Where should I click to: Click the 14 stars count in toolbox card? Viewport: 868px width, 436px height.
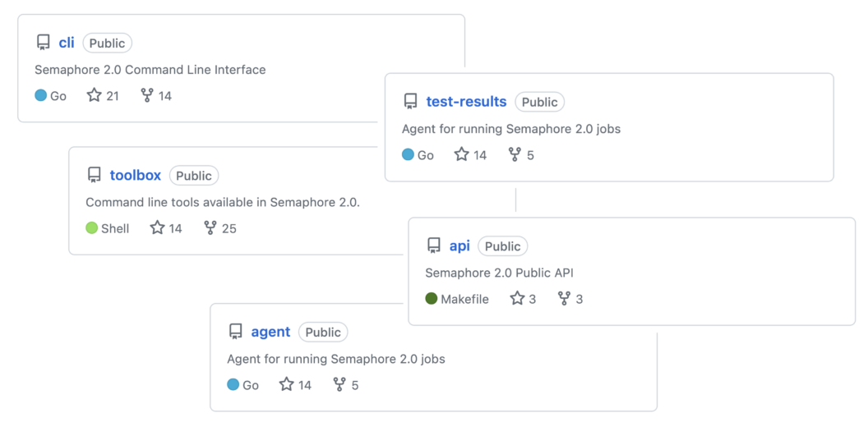point(175,228)
